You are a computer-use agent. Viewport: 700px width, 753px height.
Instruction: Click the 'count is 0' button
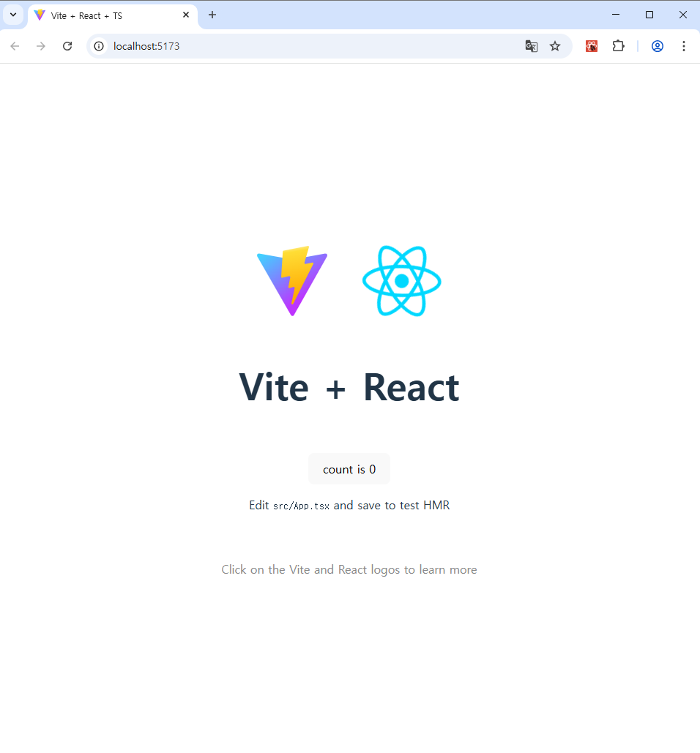pos(349,469)
